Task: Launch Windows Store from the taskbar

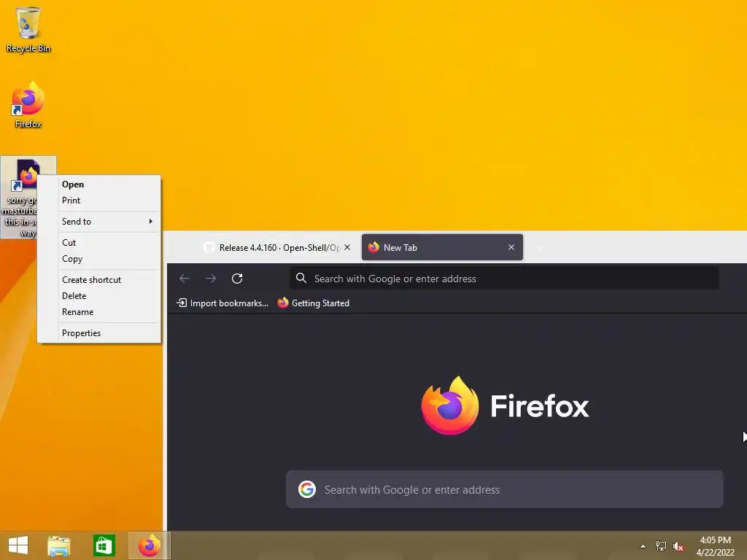Action: (104, 545)
